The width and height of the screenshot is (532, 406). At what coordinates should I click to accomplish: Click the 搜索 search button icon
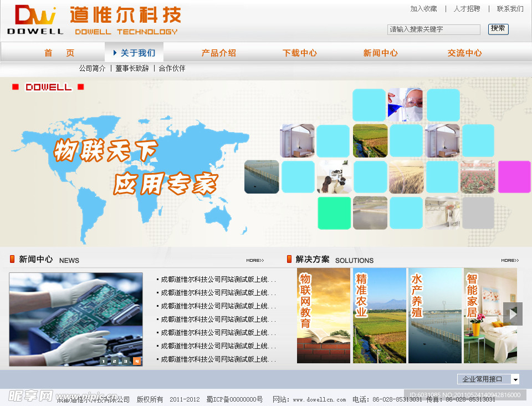pos(498,29)
